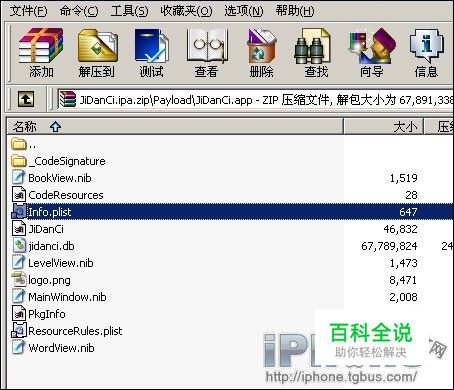The height and width of the screenshot is (390, 454).
Task: Click the jidanci.db database file icon
Action: (19, 245)
